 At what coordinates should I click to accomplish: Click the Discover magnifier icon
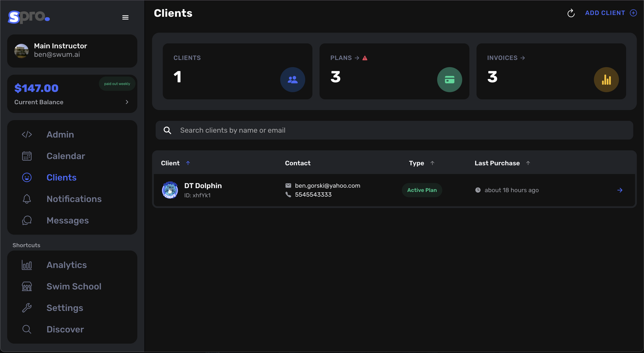(x=27, y=330)
